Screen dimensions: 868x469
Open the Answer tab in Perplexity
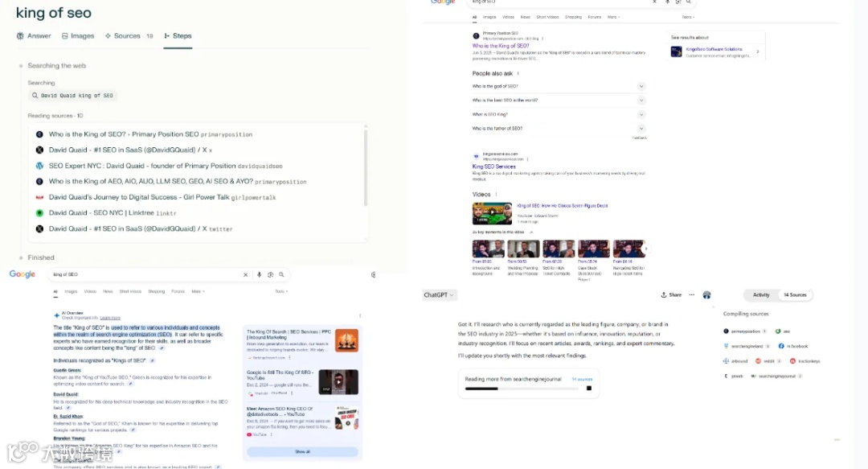(34, 36)
